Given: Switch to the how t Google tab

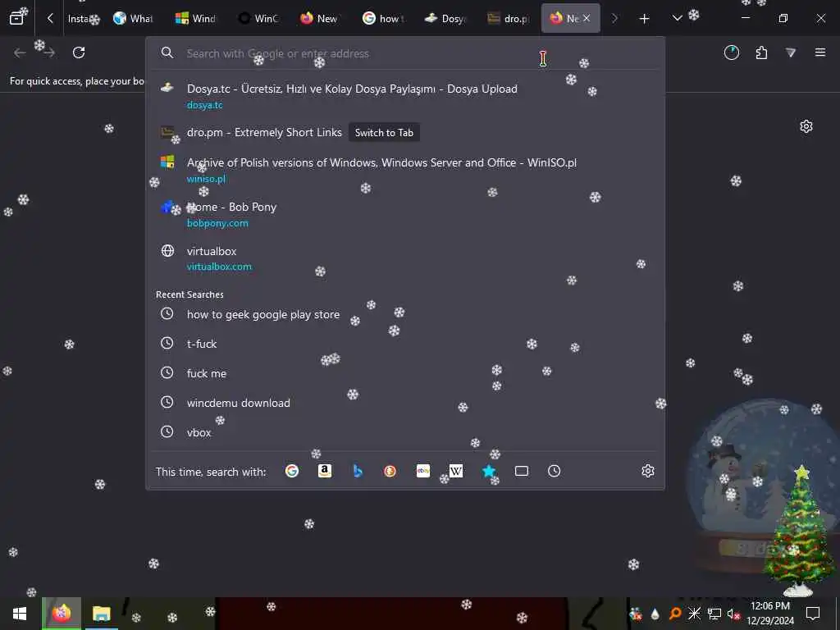Looking at the screenshot, I should pos(384,18).
